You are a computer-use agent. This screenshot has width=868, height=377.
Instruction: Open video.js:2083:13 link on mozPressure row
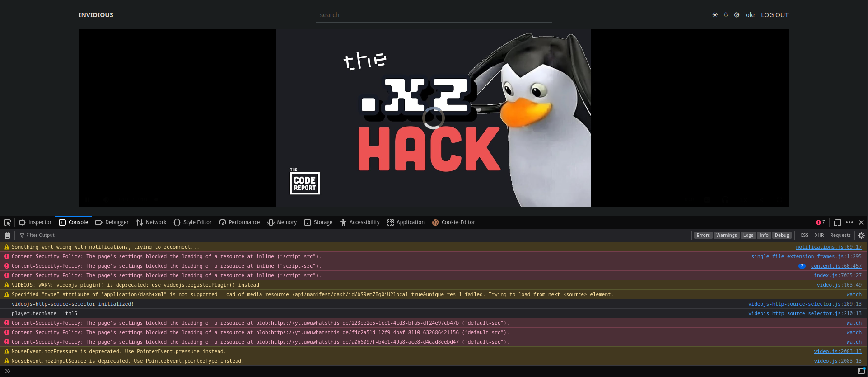[838, 351]
